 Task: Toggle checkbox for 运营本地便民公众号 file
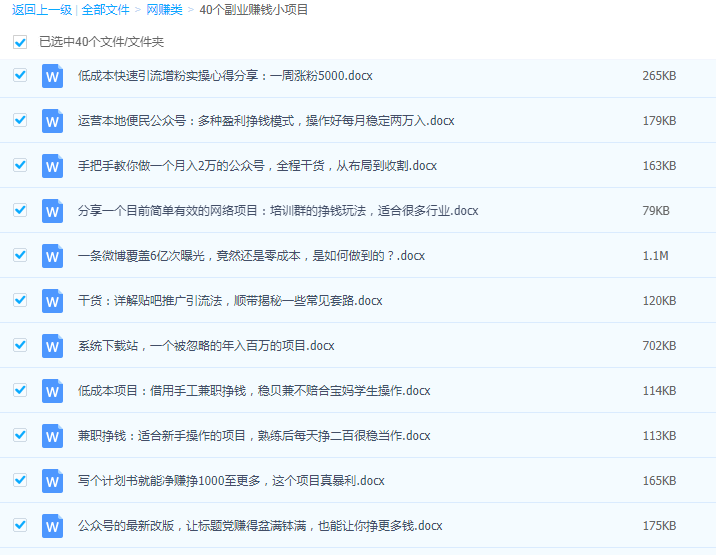(20, 120)
